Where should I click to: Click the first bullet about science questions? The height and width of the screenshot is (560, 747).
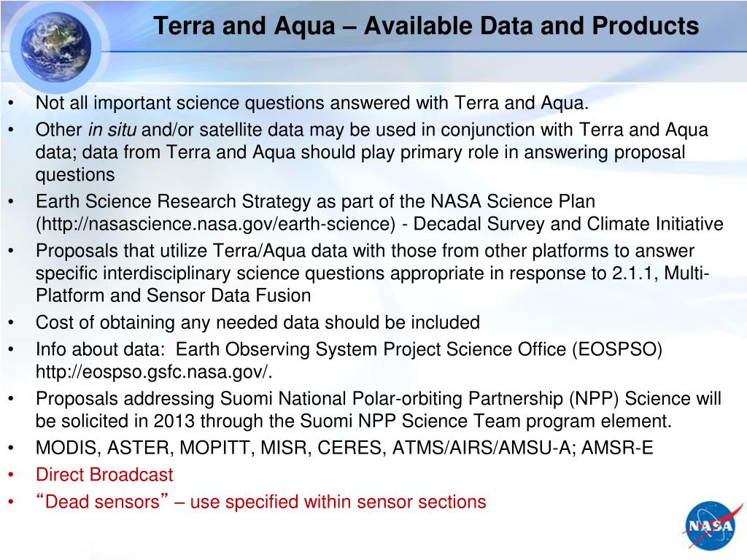312,103
